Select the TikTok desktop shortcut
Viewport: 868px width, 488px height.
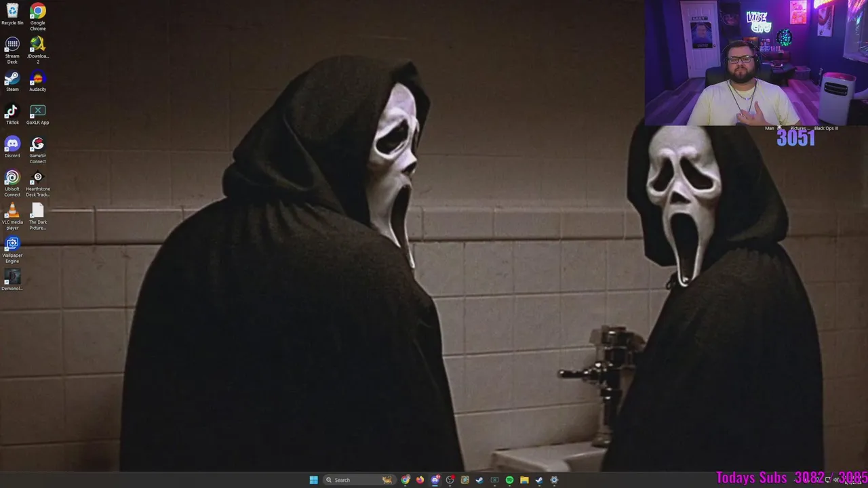click(12, 114)
